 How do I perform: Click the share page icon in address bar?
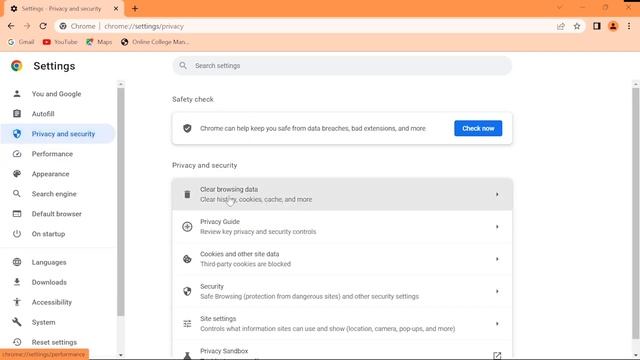click(561, 26)
